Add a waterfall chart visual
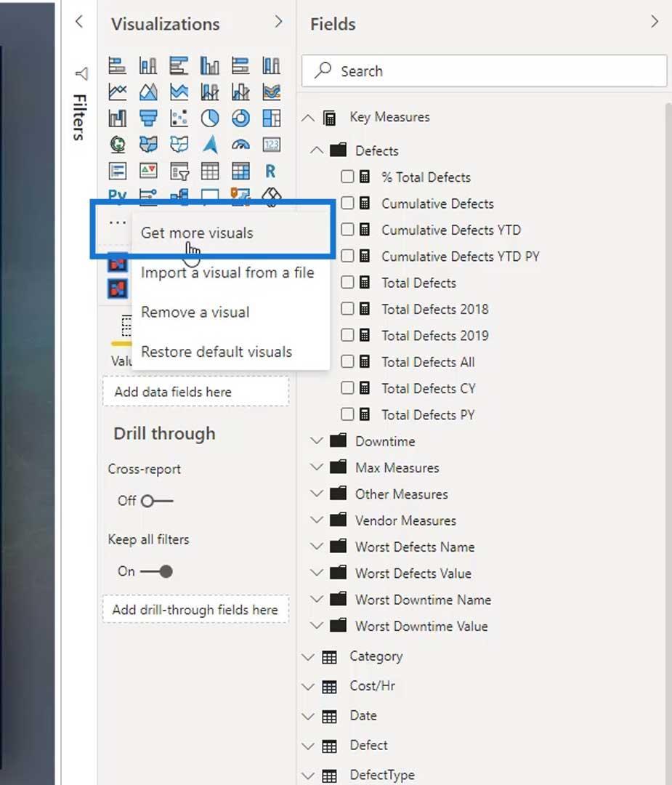672x785 pixels. pos(117,118)
